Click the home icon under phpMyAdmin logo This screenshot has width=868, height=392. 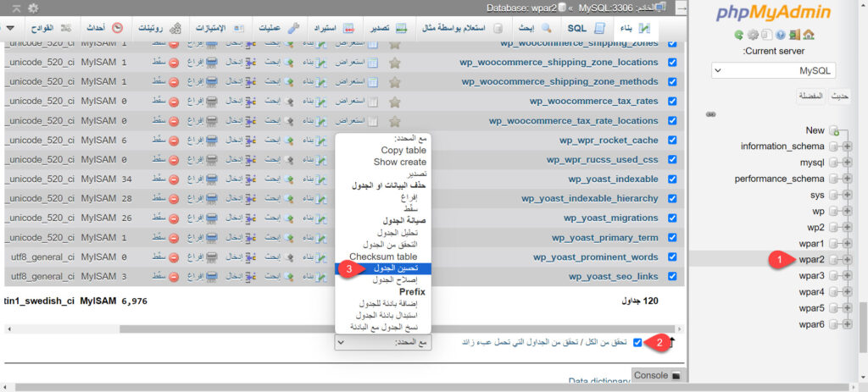pyautogui.click(x=809, y=35)
